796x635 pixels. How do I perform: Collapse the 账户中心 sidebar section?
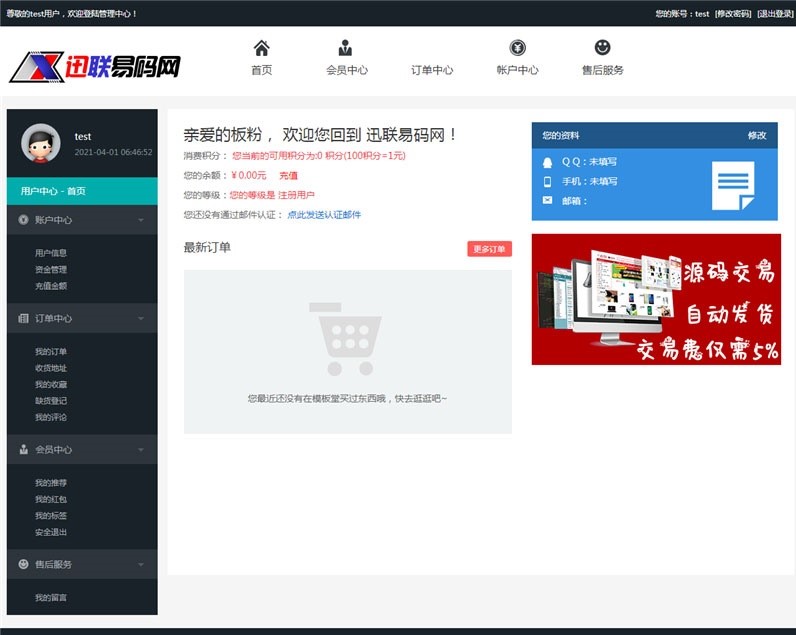141,220
